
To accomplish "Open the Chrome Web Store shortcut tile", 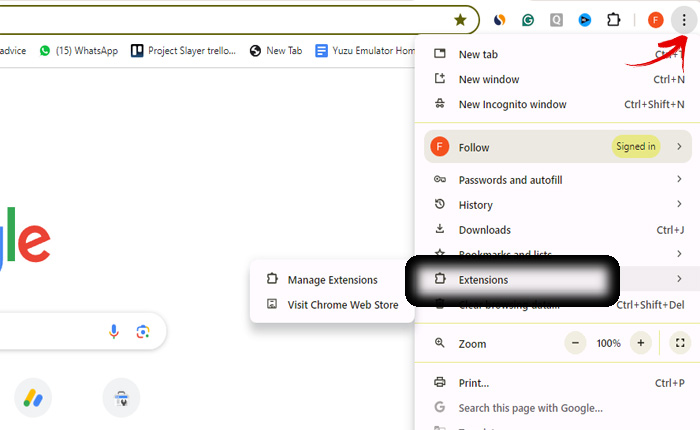I will (121, 397).
